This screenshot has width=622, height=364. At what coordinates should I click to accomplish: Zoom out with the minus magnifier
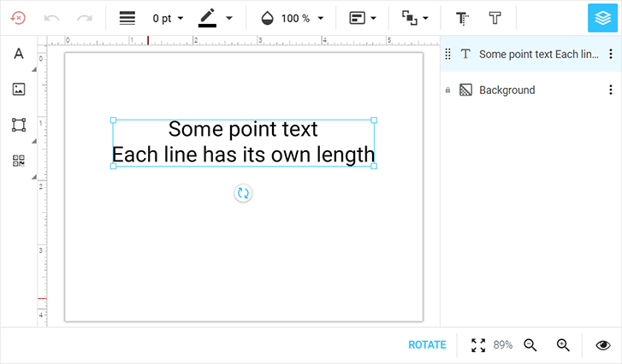tap(530, 345)
